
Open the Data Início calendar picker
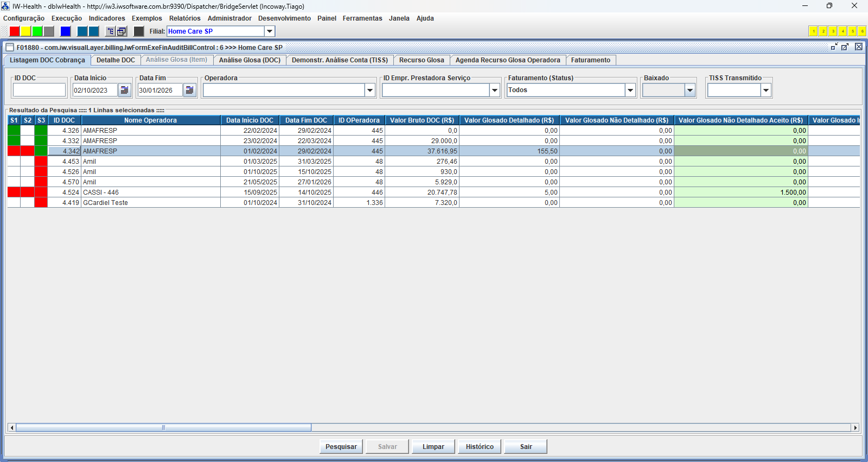[125, 90]
